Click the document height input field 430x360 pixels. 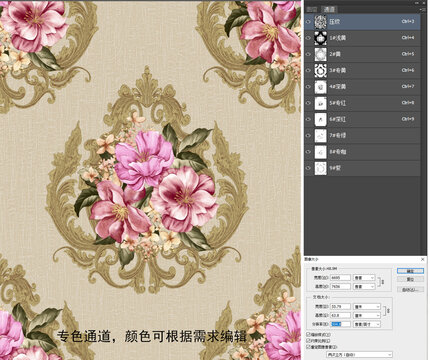(x=340, y=315)
